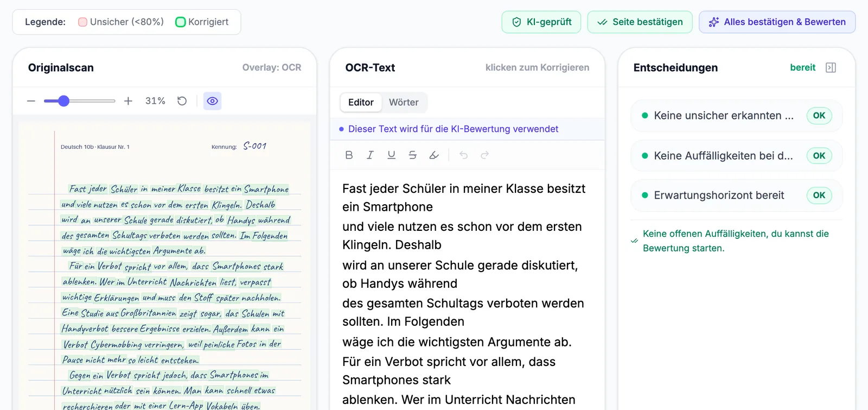Image resolution: width=868 pixels, height=410 pixels.
Task: Switch to the Wörter tab
Action: pos(404,102)
